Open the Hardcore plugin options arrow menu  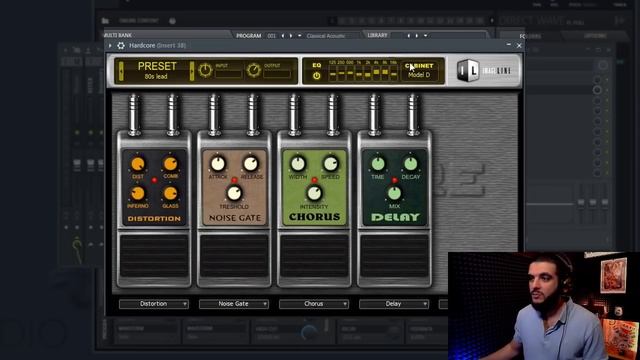110,46
